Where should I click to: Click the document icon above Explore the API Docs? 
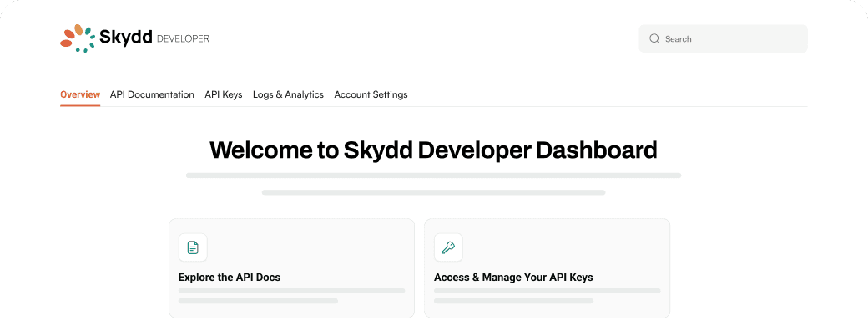click(x=193, y=247)
